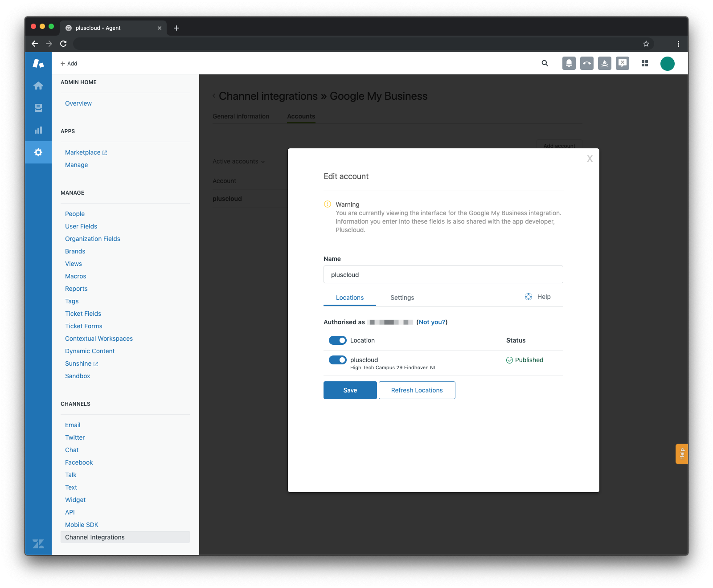Click the Name input field

tap(443, 274)
